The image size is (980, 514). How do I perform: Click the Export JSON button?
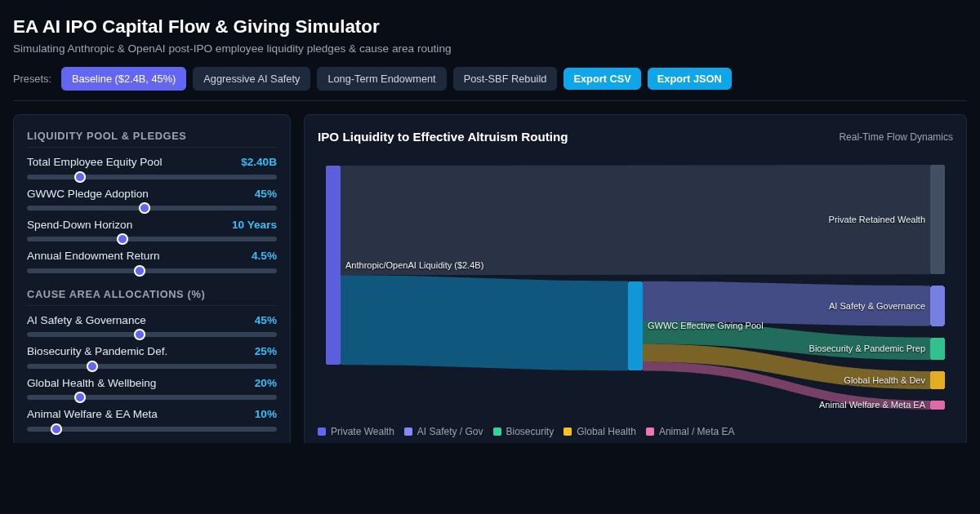[x=689, y=78]
